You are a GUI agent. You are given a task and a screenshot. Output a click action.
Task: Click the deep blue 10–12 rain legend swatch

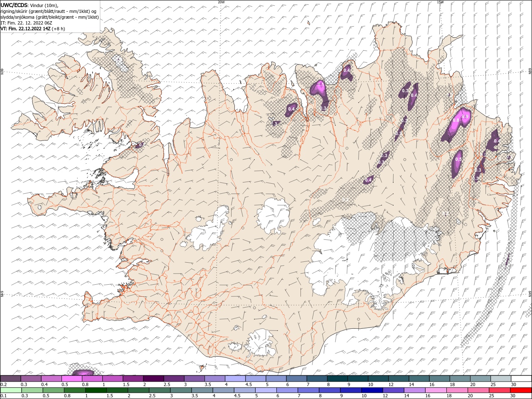(372, 390)
